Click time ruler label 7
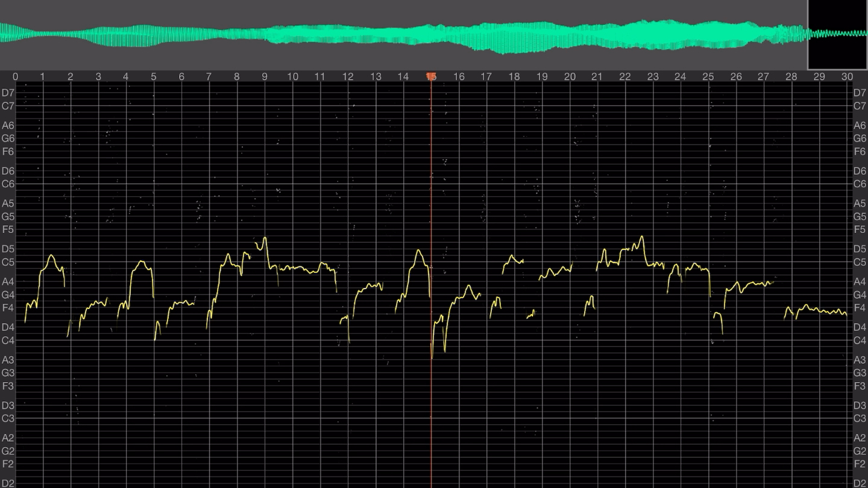The height and width of the screenshot is (488, 868). (x=209, y=77)
